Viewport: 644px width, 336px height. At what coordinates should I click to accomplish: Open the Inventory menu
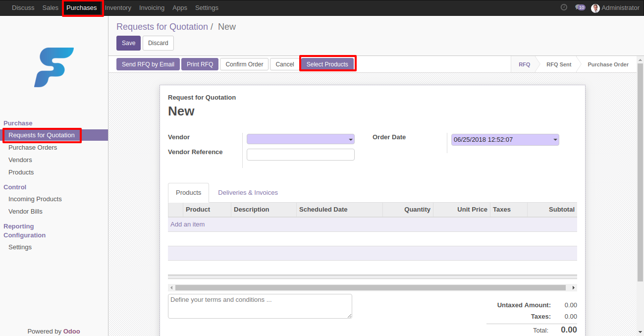point(118,8)
